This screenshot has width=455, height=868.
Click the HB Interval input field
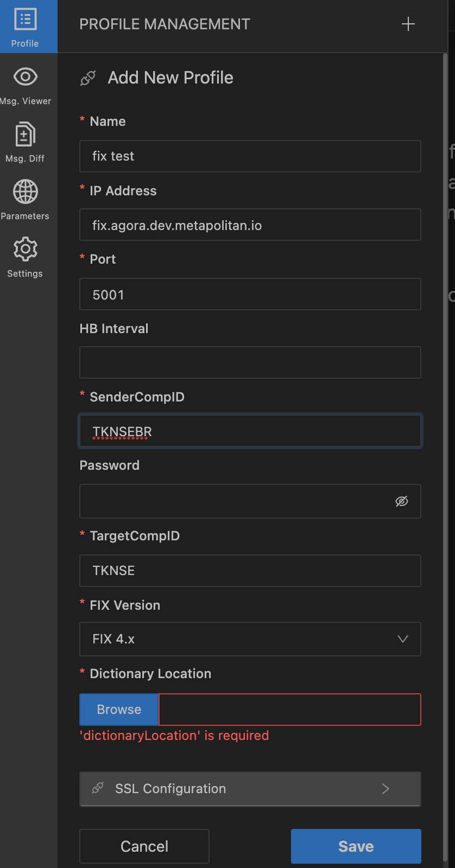250,362
